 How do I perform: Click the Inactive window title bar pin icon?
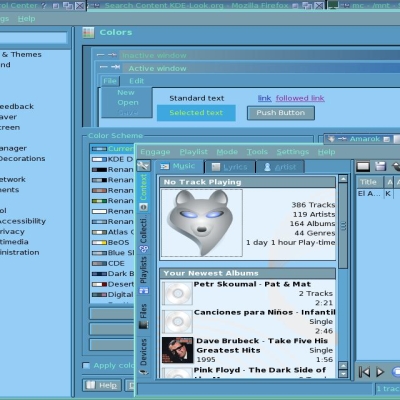tap(112, 55)
